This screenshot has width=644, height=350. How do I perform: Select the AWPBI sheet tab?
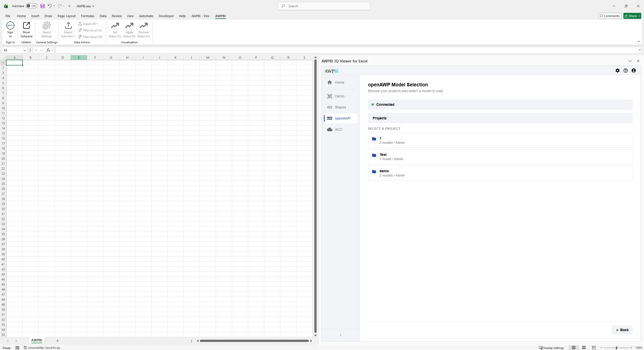pyautogui.click(x=36, y=340)
